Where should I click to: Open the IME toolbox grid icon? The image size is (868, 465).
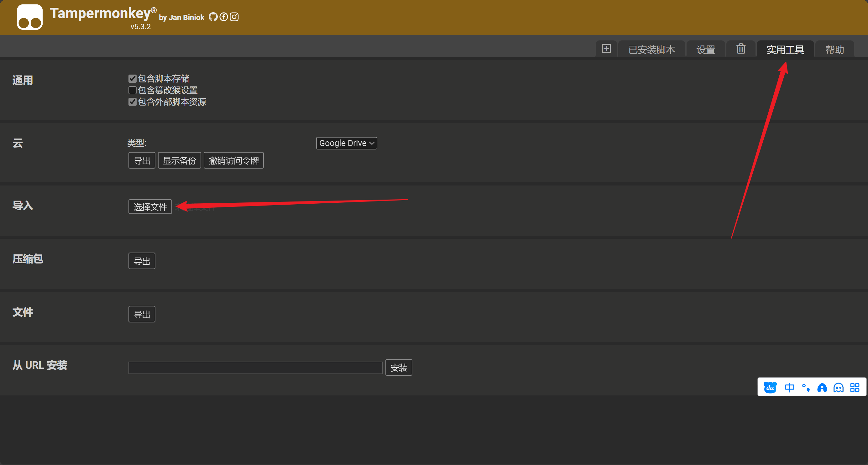(855, 388)
